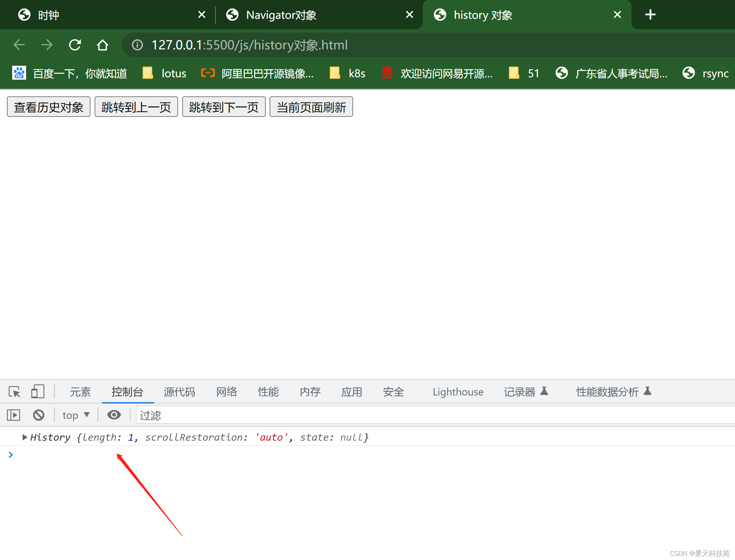The height and width of the screenshot is (560, 735).
Task: Select the history 对象 tab
Action: click(x=527, y=15)
